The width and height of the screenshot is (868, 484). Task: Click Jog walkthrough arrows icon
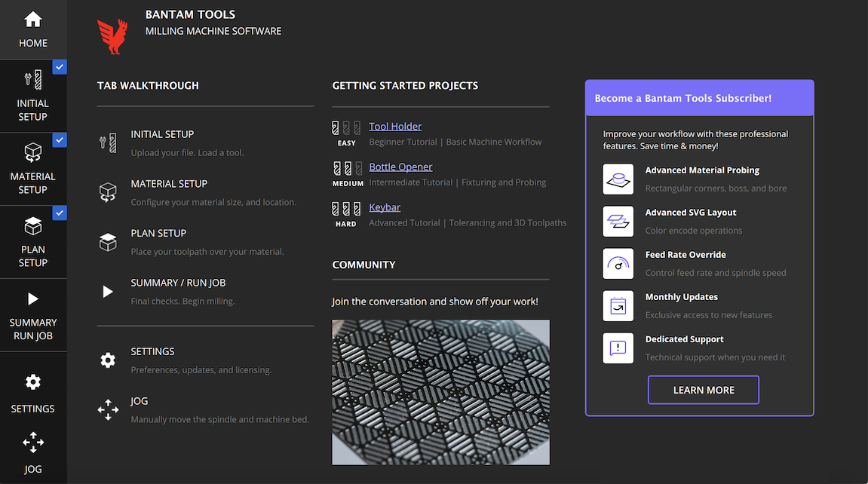[x=108, y=410]
